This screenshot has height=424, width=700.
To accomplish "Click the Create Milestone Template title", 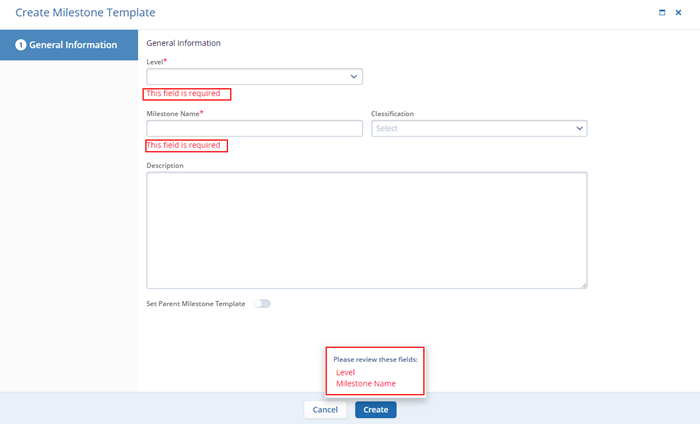I will (85, 13).
